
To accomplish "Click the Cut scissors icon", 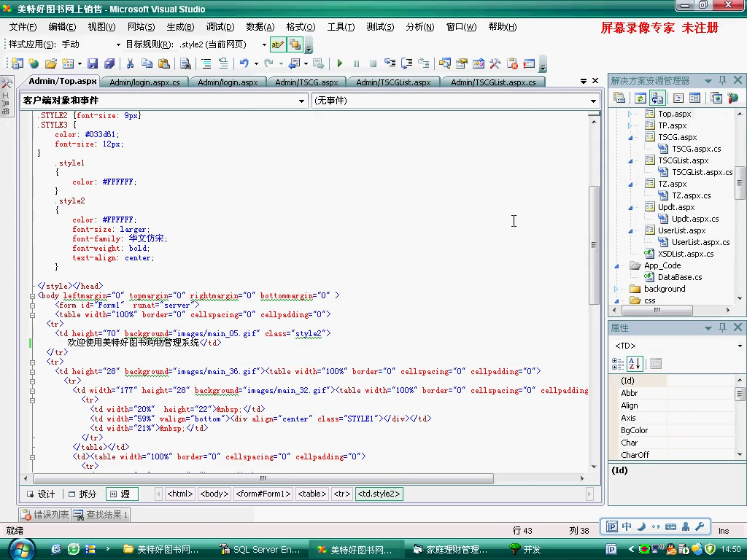I will point(130,64).
